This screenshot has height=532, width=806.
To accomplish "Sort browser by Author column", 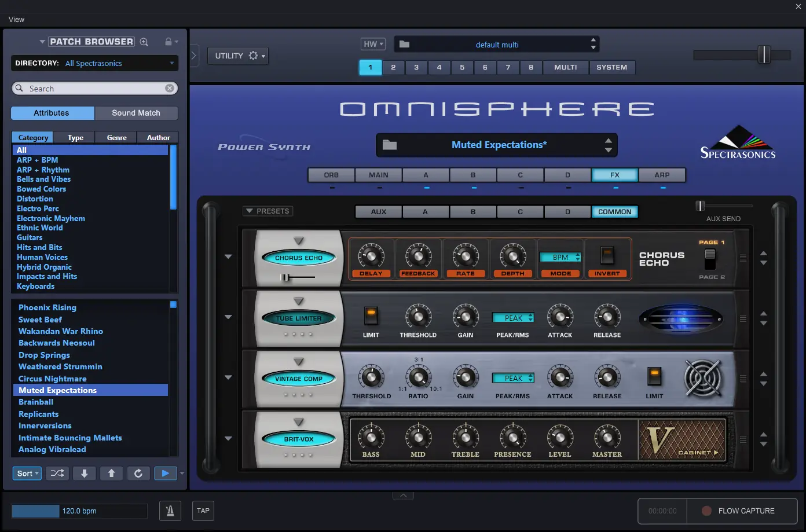I will 159,138.
